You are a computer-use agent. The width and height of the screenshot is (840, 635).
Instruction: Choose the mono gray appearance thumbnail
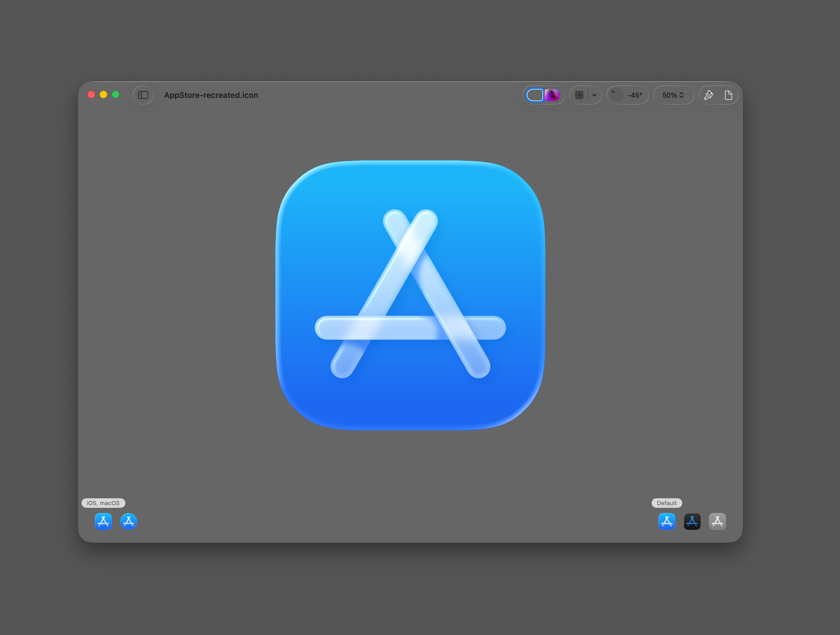718,522
